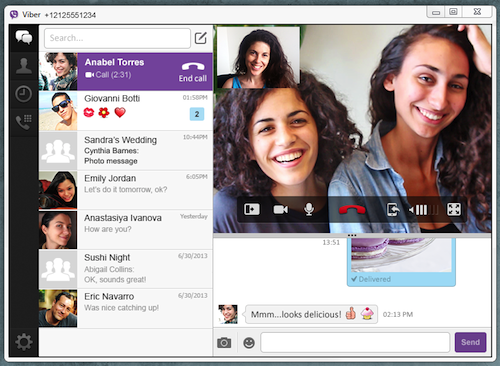Screen dimensions: 500x366
Task: Open the Recent calls clock icon
Action: pyautogui.click(x=24, y=94)
